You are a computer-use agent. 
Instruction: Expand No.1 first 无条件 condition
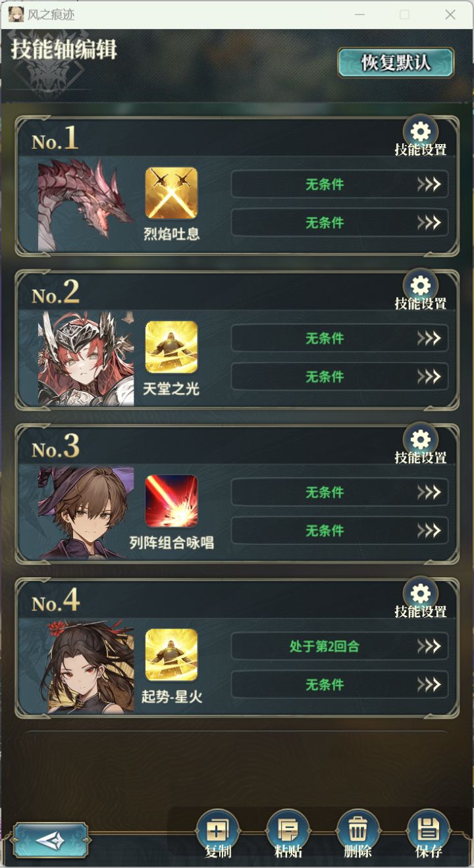click(340, 184)
